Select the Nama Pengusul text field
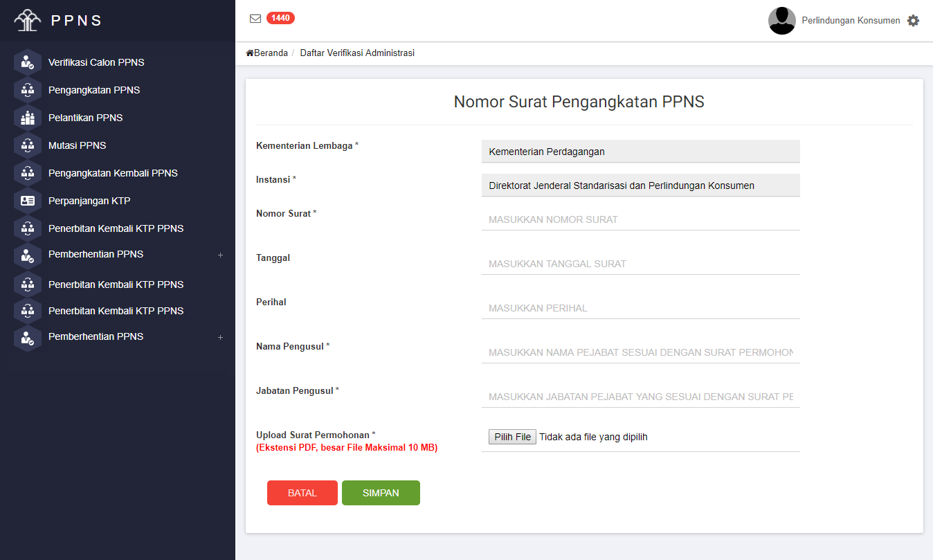The width and height of the screenshot is (933, 560). [640, 352]
